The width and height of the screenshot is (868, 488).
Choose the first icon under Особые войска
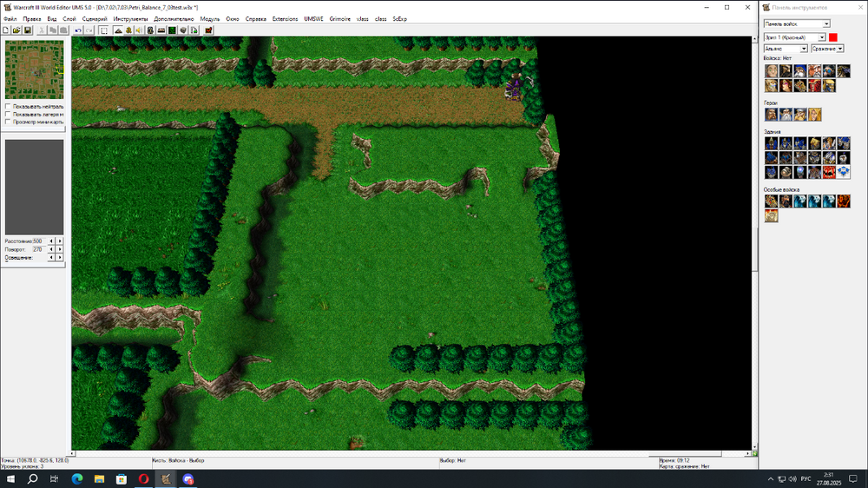pyautogui.click(x=771, y=201)
